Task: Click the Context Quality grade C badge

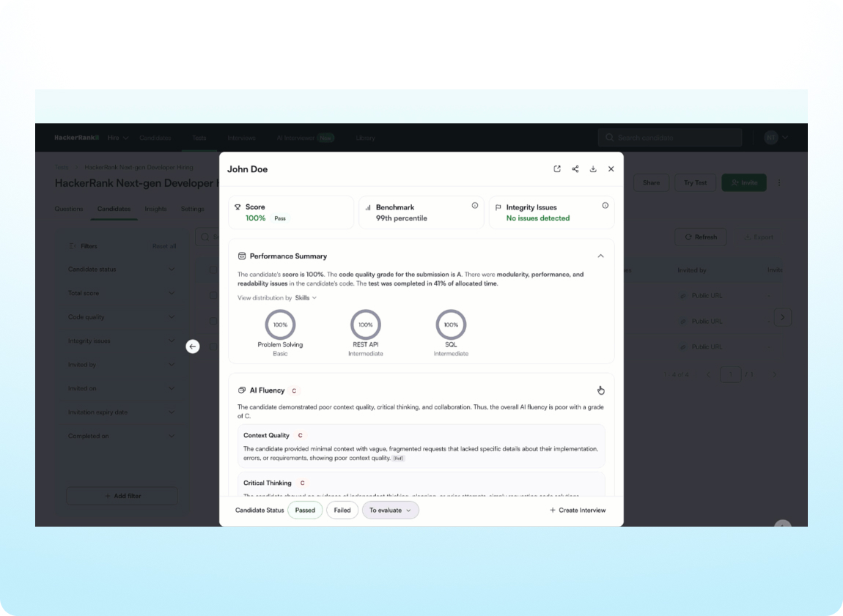Action: [300, 436]
